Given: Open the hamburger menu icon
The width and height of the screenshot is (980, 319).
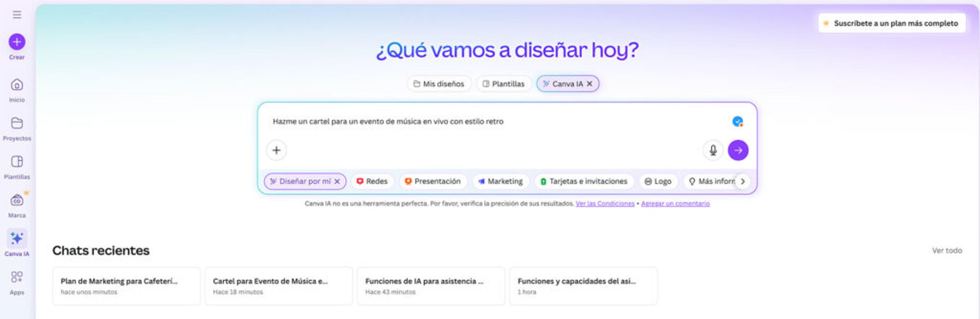Looking at the screenshot, I should [17, 15].
